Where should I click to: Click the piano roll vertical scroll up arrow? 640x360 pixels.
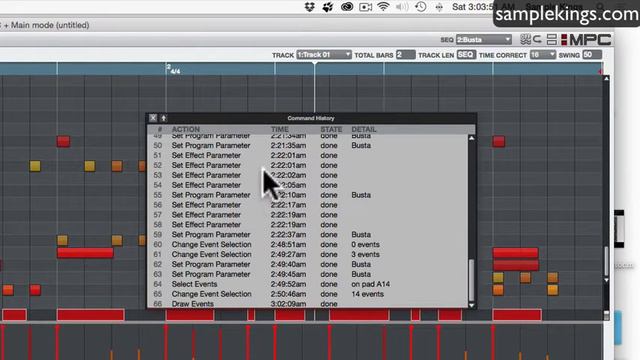[x=607, y=78]
